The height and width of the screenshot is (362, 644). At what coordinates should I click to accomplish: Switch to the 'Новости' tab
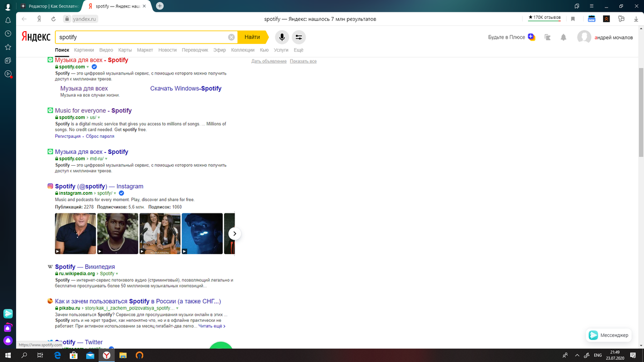(x=167, y=50)
